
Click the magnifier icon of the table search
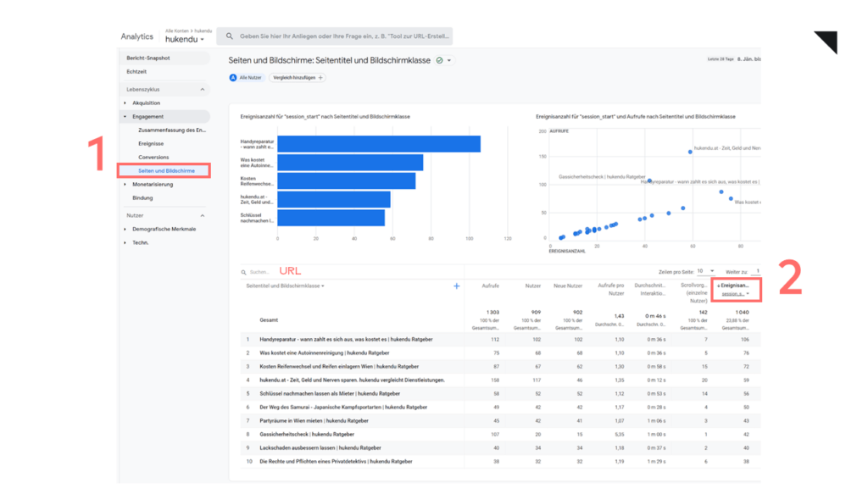click(243, 272)
